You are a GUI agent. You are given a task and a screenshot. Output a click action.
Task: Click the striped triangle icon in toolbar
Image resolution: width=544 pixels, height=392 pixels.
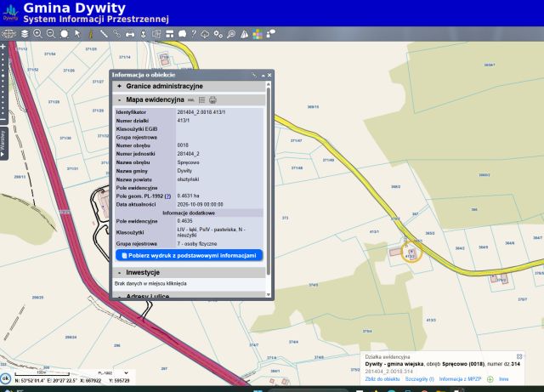244,34
